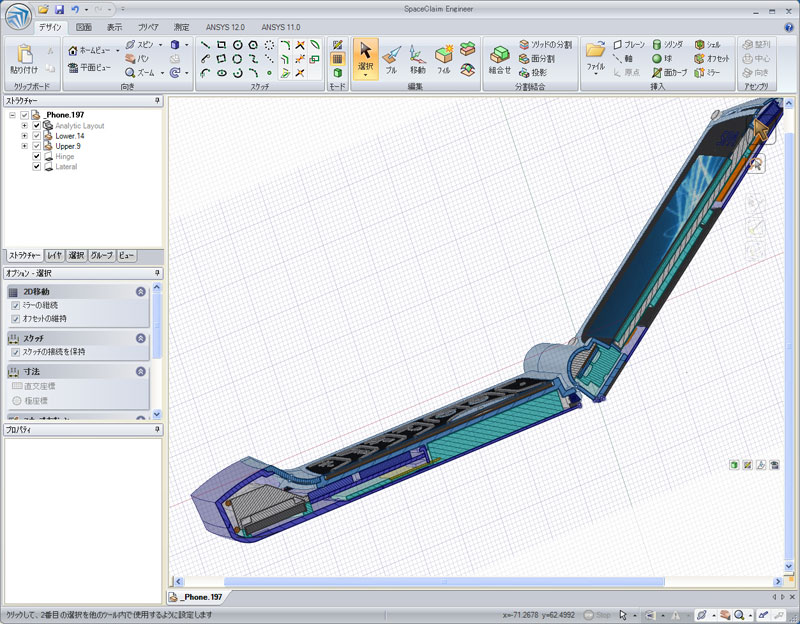Choose the フィル (Fill) tool
This screenshot has height=624, width=800.
pos(444,58)
